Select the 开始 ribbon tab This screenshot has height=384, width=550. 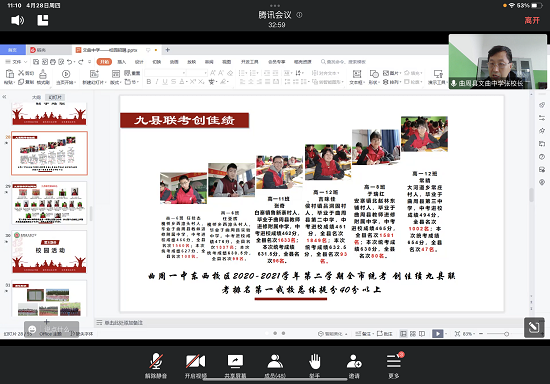pyautogui.click(x=104, y=62)
